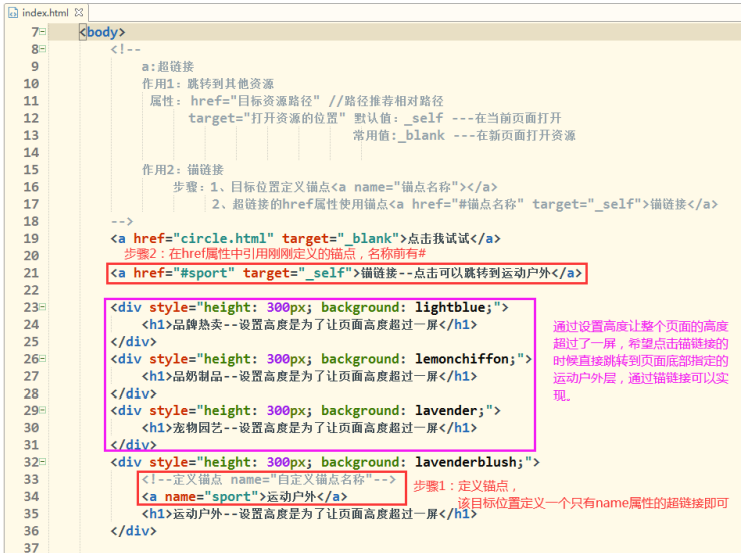742x553 pixels.
Task: Click the comment 作用2 锚链接 on line 15
Action: (183, 170)
